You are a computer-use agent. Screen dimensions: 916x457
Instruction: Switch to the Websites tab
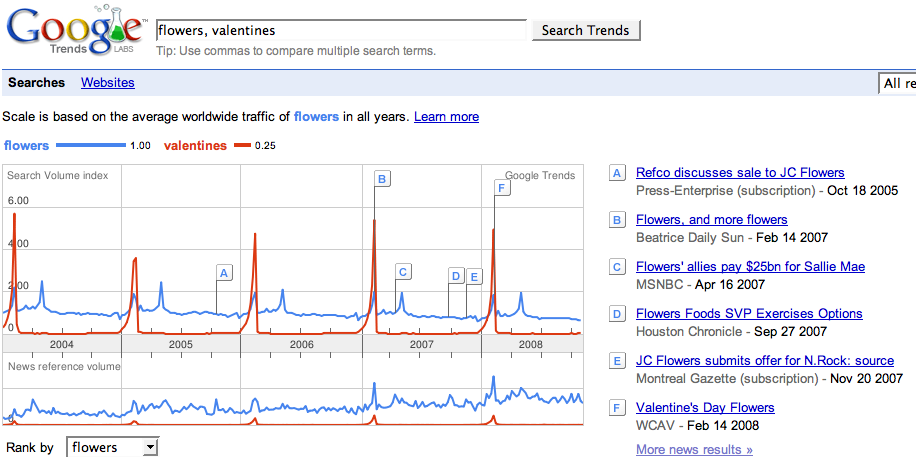[x=108, y=83]
